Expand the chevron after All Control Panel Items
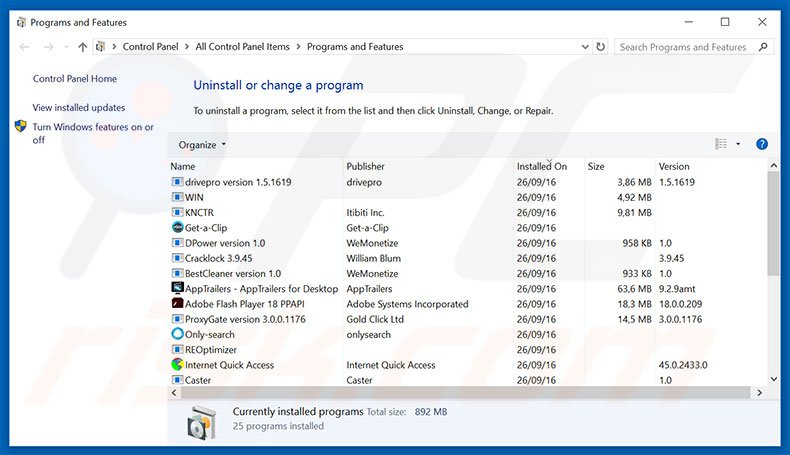Viewport: 790px width, 455px height. [298, 47]
